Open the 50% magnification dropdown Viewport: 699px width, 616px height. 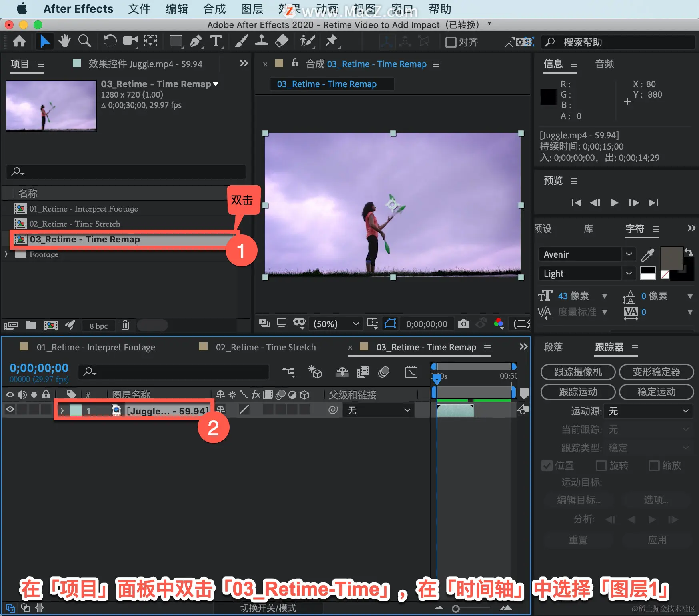(336, 324)
